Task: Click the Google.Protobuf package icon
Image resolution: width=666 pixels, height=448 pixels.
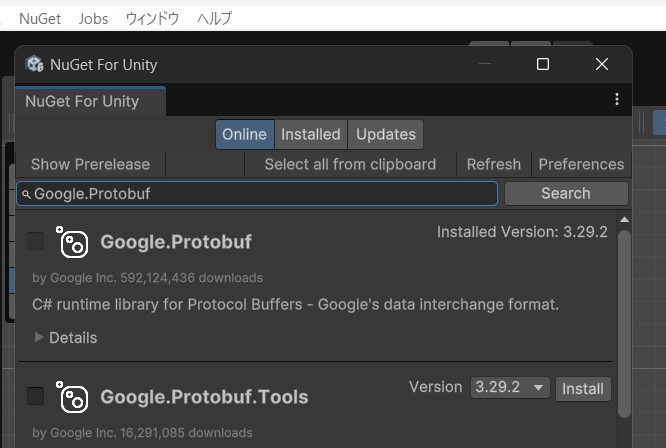Action: tap(72, 242)
